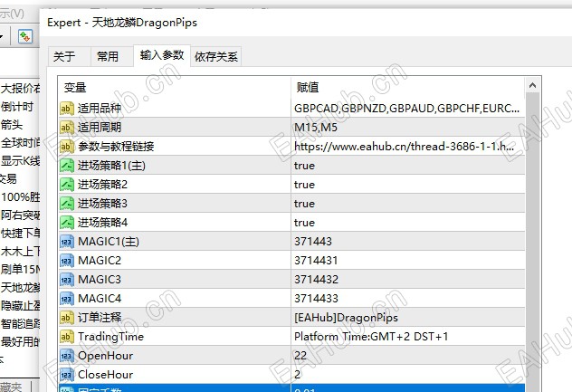Toggle the 进场策略2 true value
Image resolution: width=572 pixels, height=392 pixels.
408,185
